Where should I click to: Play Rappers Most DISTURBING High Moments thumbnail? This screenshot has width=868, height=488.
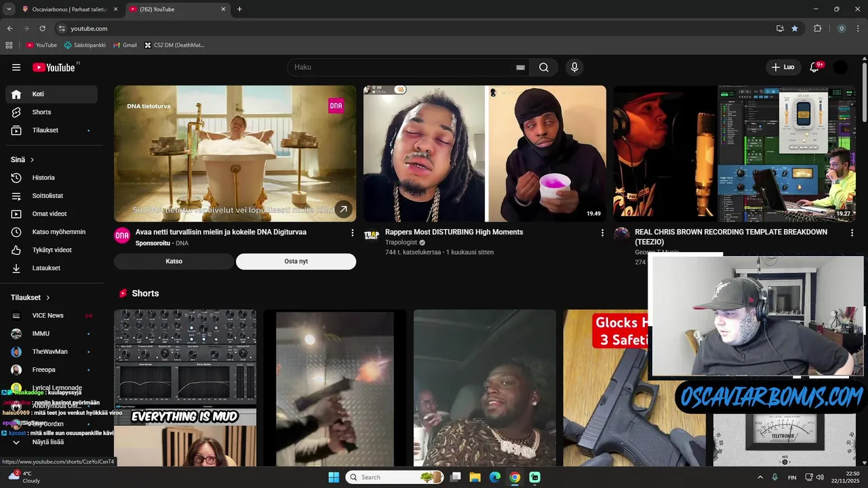point(485,154)
